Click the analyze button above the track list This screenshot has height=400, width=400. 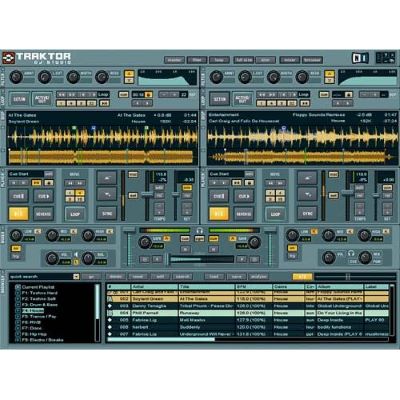258,277
